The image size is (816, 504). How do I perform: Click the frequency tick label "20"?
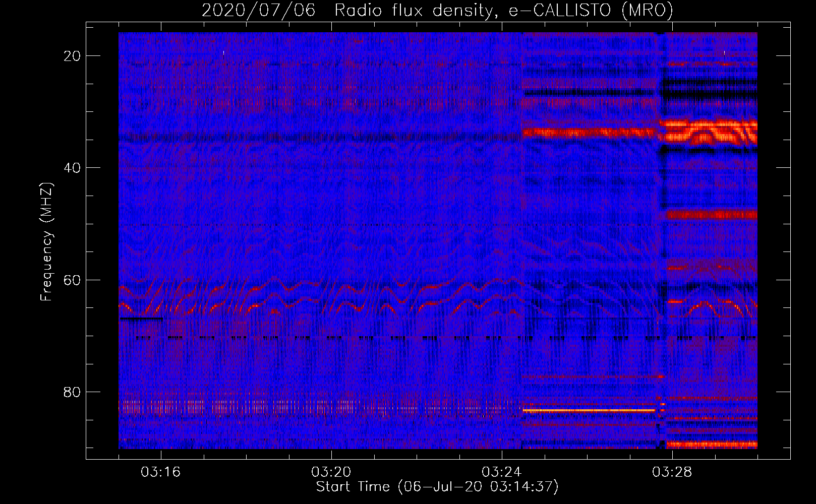tap(73, 56)
